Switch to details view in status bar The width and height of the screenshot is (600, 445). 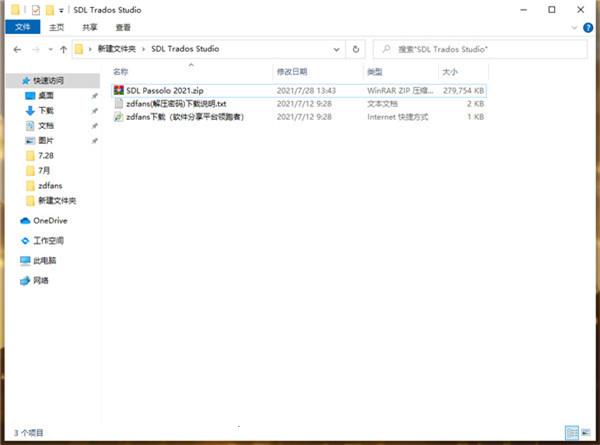pos(572,433)
